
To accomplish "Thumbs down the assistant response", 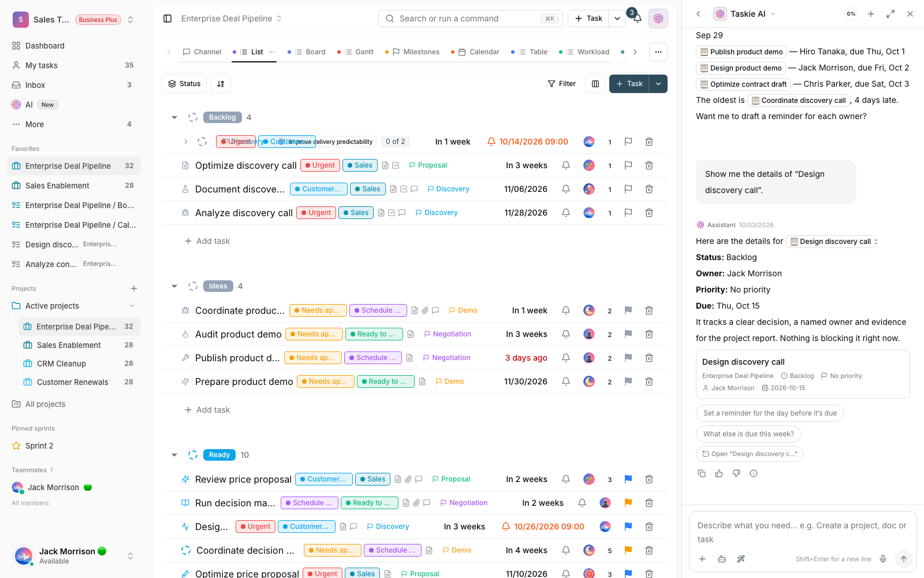I will tap(736, 473).
